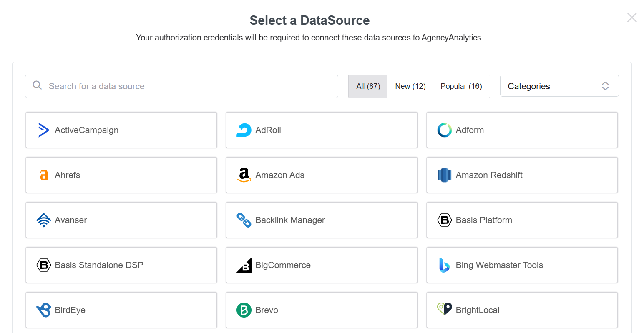Click the Brevo green circle icon

(x=244, y=310)
